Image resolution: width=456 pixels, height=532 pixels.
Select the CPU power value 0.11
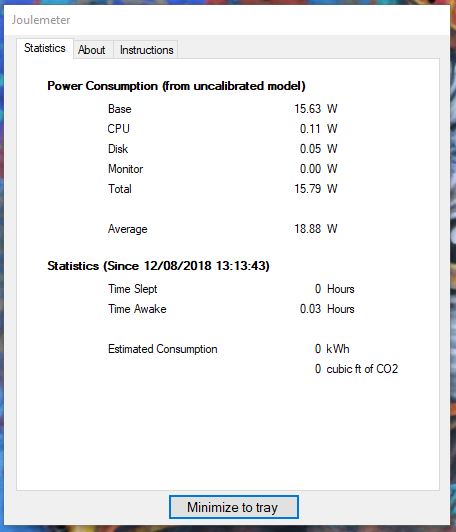click(x=310, y=129)
